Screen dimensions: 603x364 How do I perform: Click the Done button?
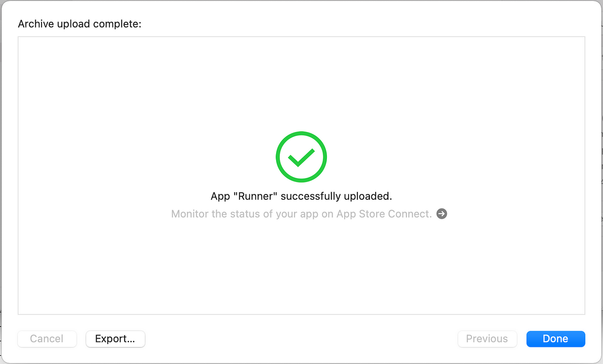coord(556,339)
